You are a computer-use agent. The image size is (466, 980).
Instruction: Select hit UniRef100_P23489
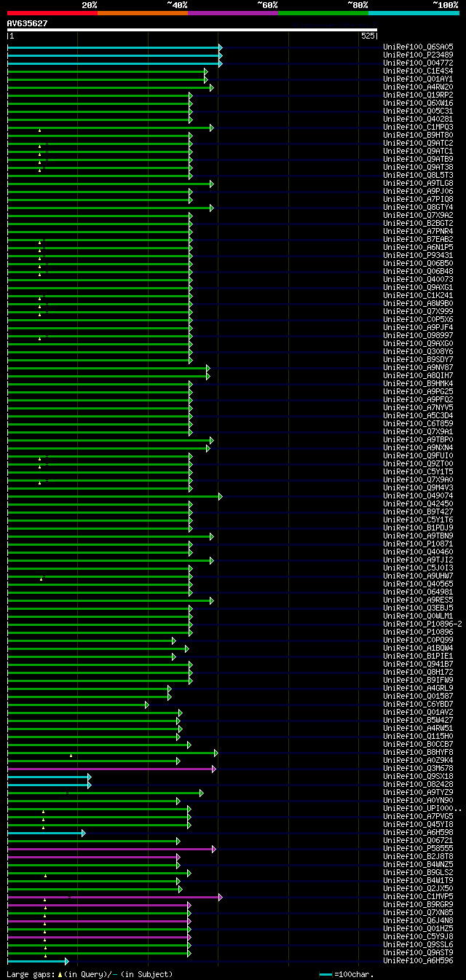pos(419,55)
